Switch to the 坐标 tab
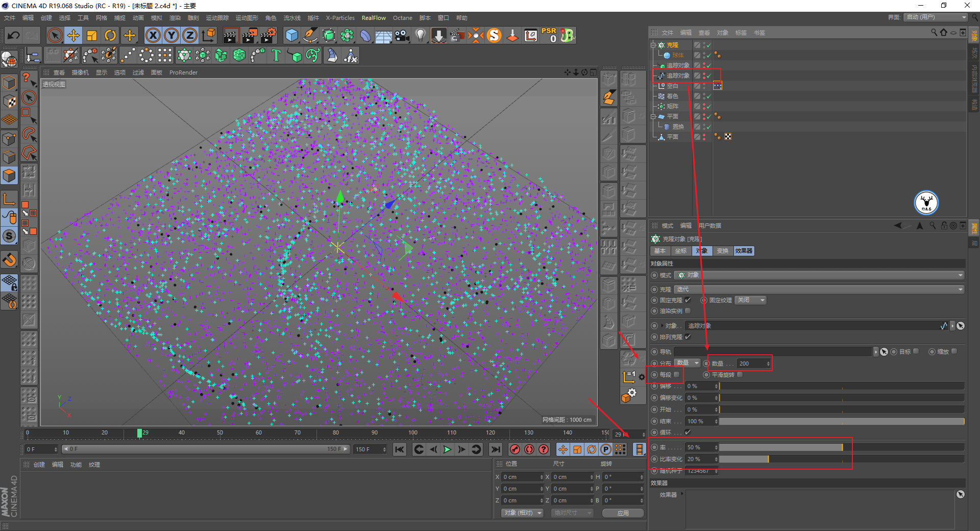 point(681,251)
